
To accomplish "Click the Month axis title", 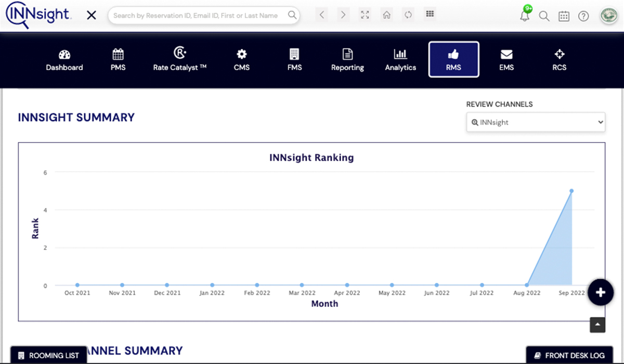I will click(x=324, y=304).
